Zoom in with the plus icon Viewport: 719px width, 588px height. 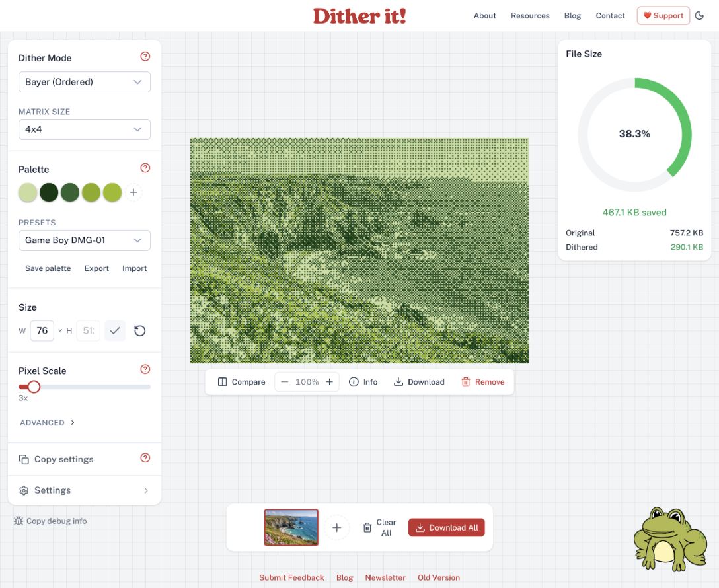click(329, 382)
